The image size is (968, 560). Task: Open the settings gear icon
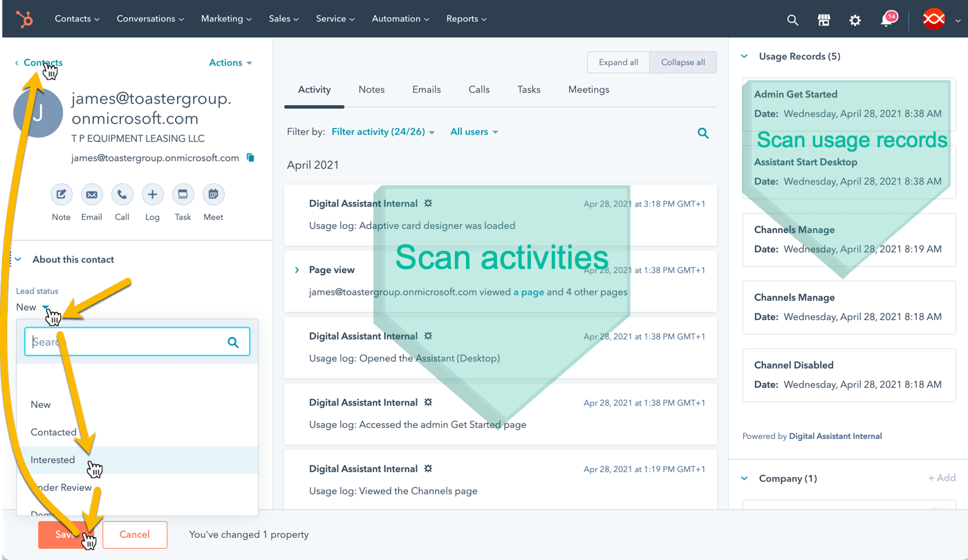(x=855, y=20)
